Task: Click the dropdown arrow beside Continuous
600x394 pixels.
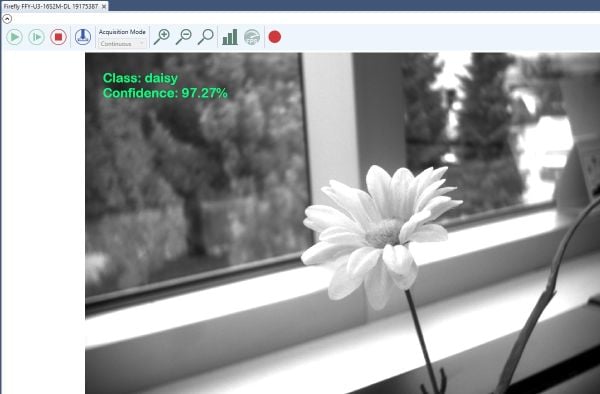Action: pyautogui.click(x=142, y=44)
